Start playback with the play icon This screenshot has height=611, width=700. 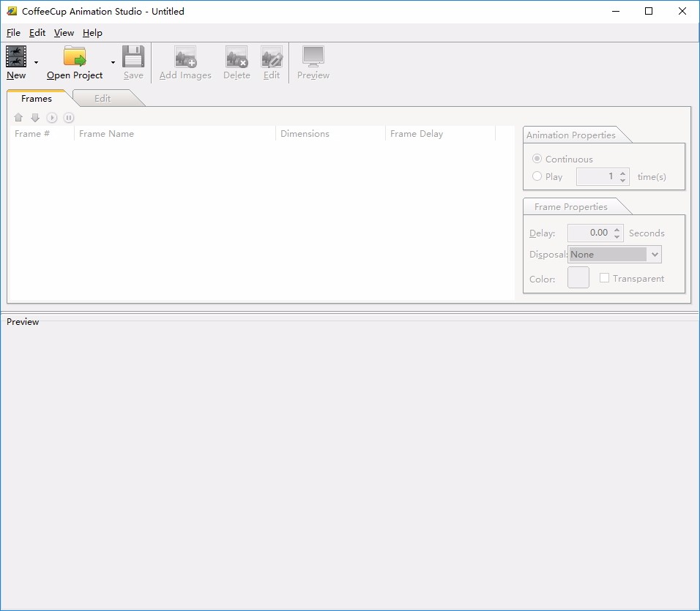click(x=52, y=117)
